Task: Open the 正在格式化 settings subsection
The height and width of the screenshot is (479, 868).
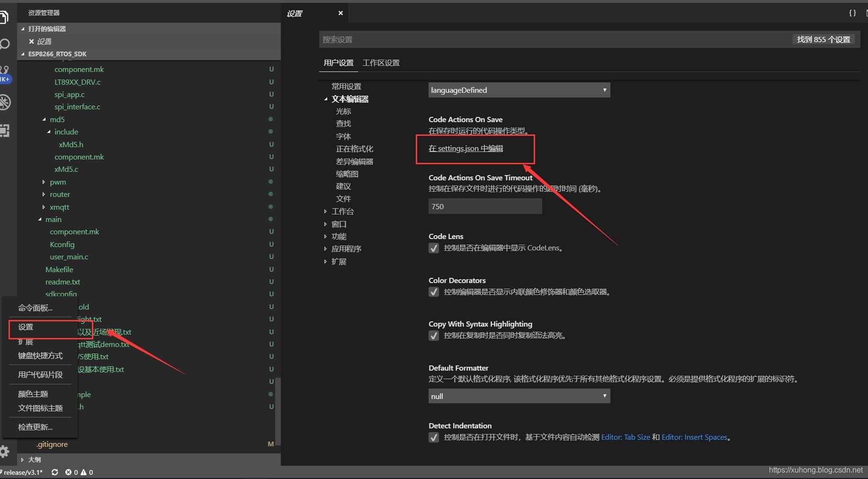Action: [x=355, y=149]
